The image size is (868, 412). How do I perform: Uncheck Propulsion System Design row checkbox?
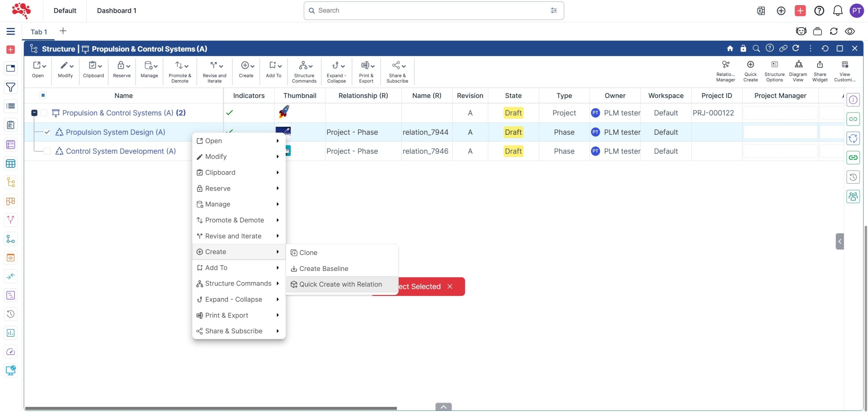(47, 132)
